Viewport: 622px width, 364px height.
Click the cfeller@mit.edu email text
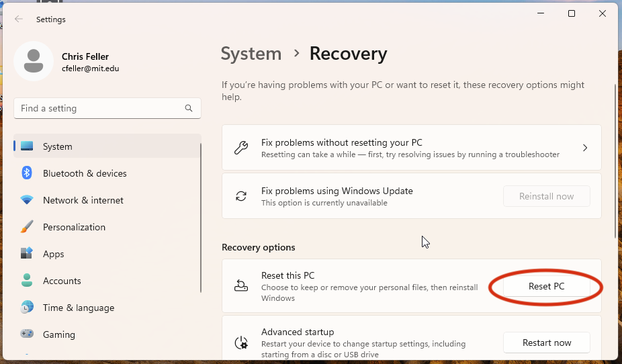tap(91, 69)
